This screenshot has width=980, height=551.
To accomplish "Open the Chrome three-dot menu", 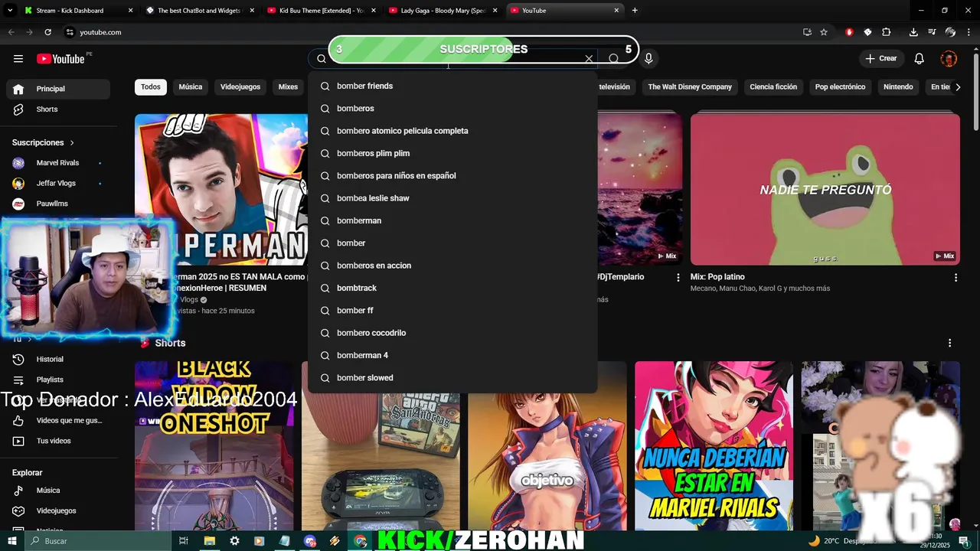I will pos(969,32).
